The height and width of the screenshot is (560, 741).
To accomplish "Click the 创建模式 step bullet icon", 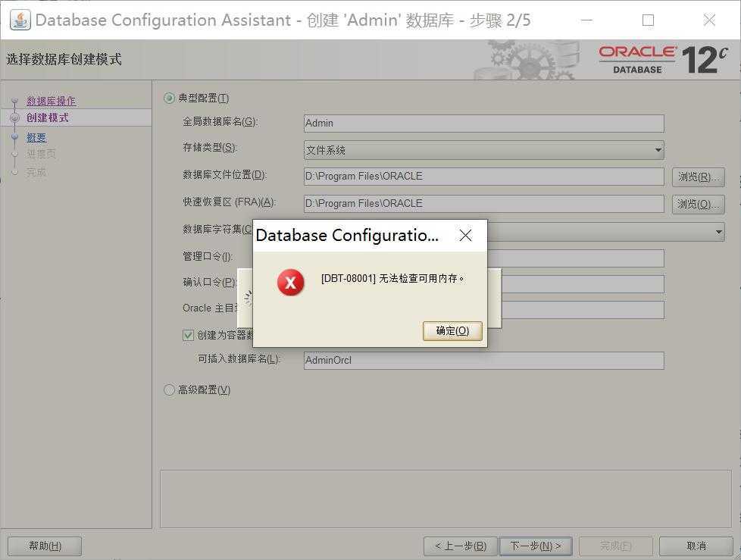I will point(14,117).
